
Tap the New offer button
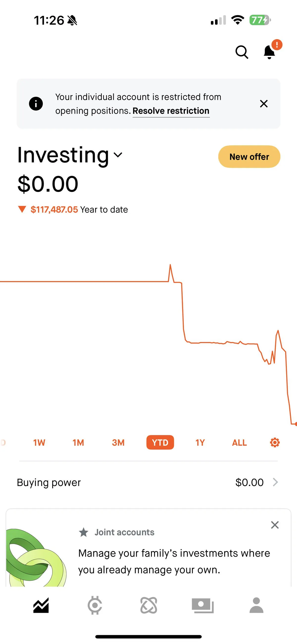pyautogui.click(x=249, y=157)
